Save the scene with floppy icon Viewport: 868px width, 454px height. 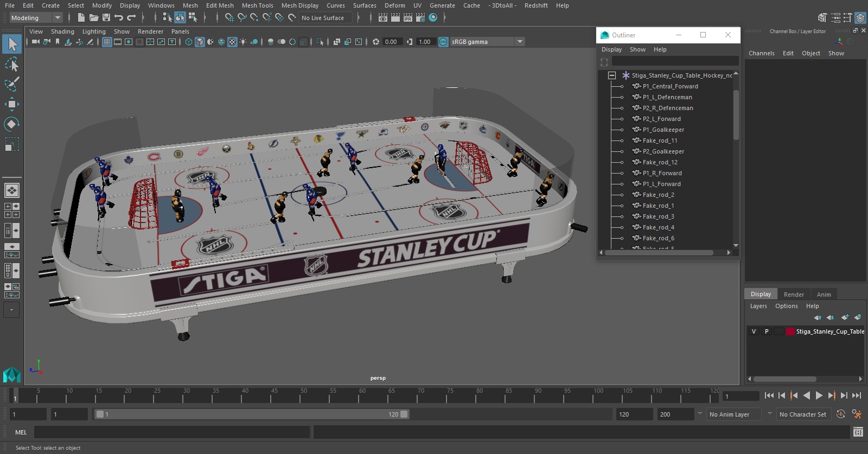click(x=106, y=18)
